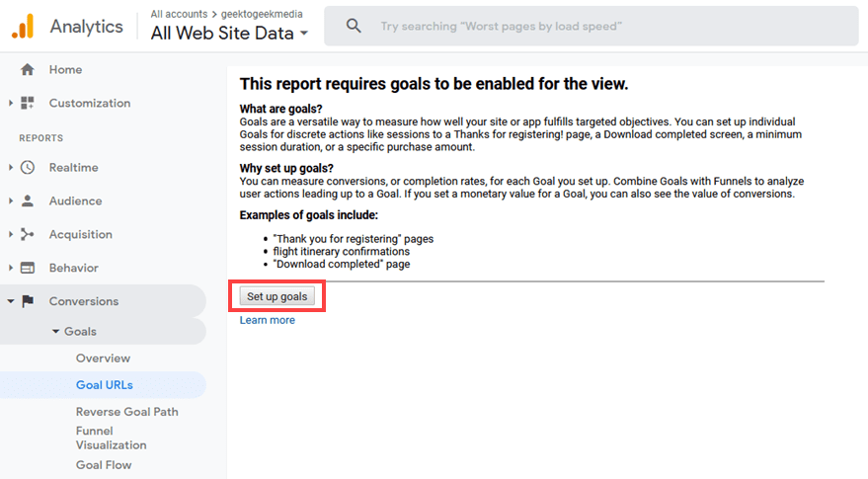The height and width of the screenshot is (479, 868).
Task: Click the Behavior window icon
Action: (28, 269)
